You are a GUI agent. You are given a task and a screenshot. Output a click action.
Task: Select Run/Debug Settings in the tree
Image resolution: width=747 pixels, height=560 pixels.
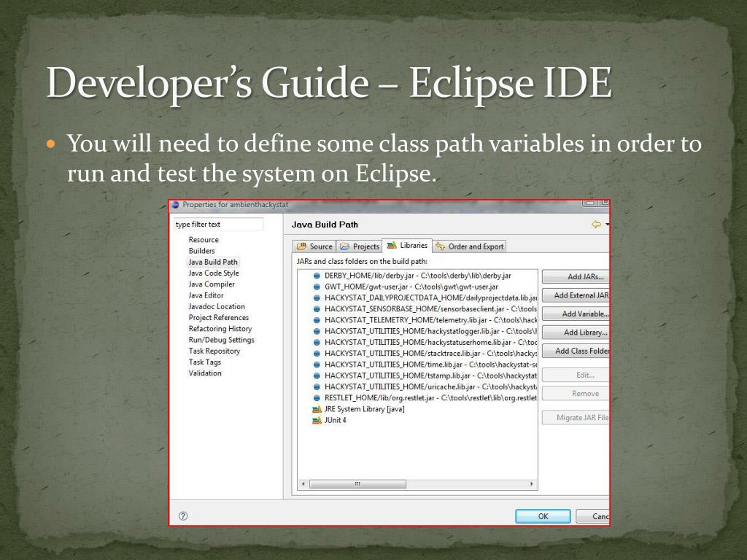point(222,340)
